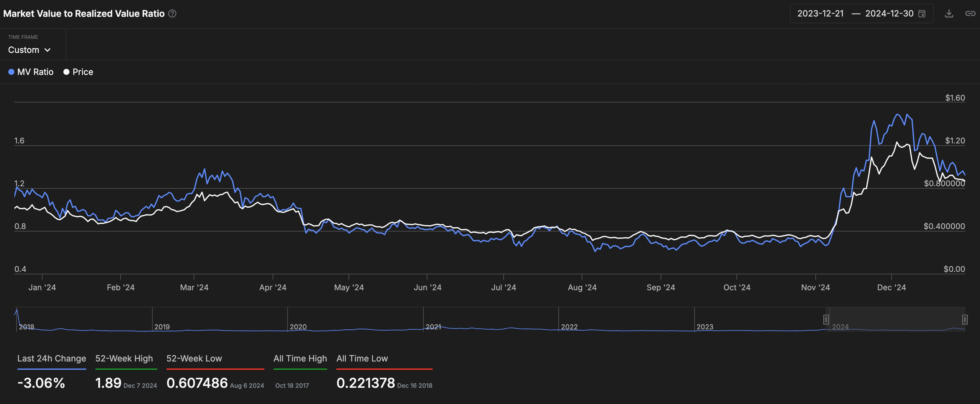
Task: Click the All Time Low label
Action: [x=362, y=358]
